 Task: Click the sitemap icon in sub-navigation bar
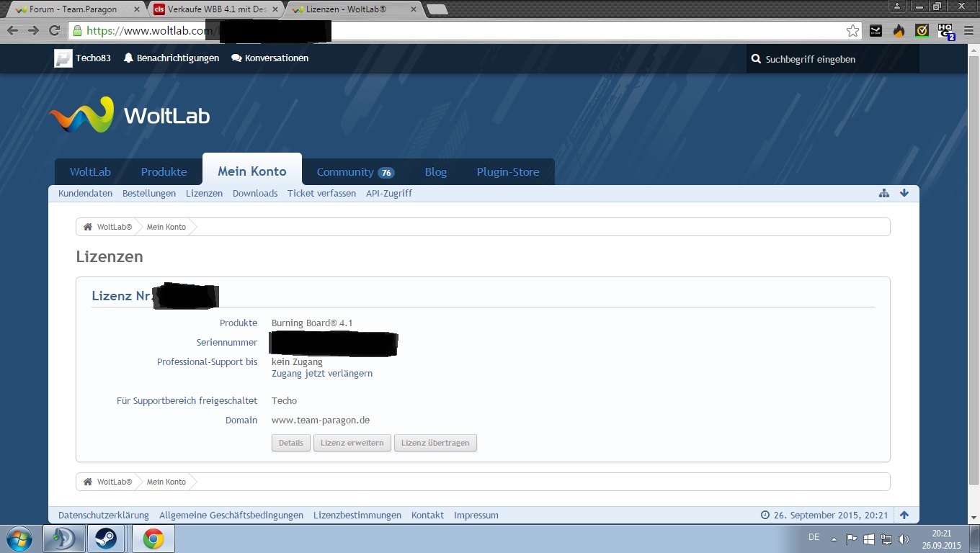(883, 194)
